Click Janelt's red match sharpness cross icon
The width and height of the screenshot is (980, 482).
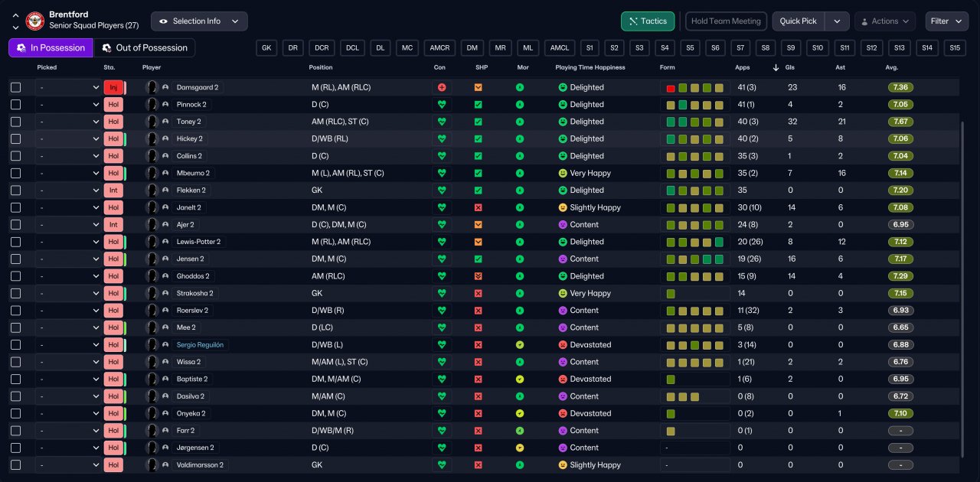pos(479,207)
